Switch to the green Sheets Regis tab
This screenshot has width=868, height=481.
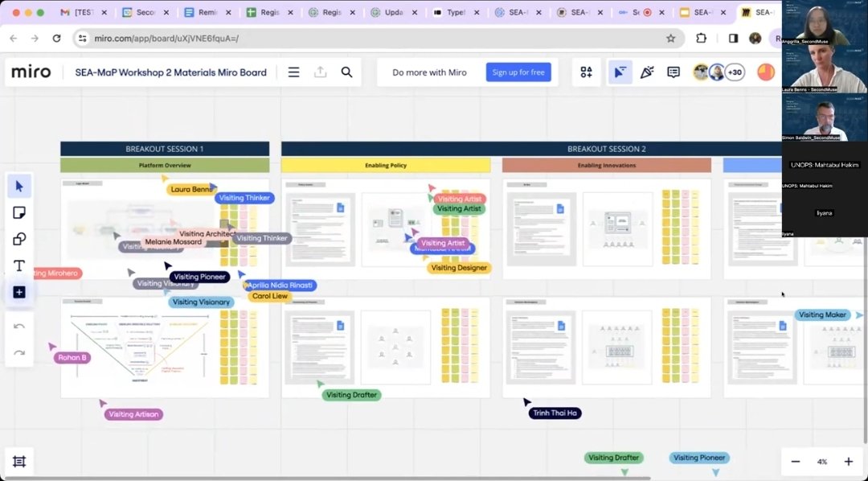269,12
